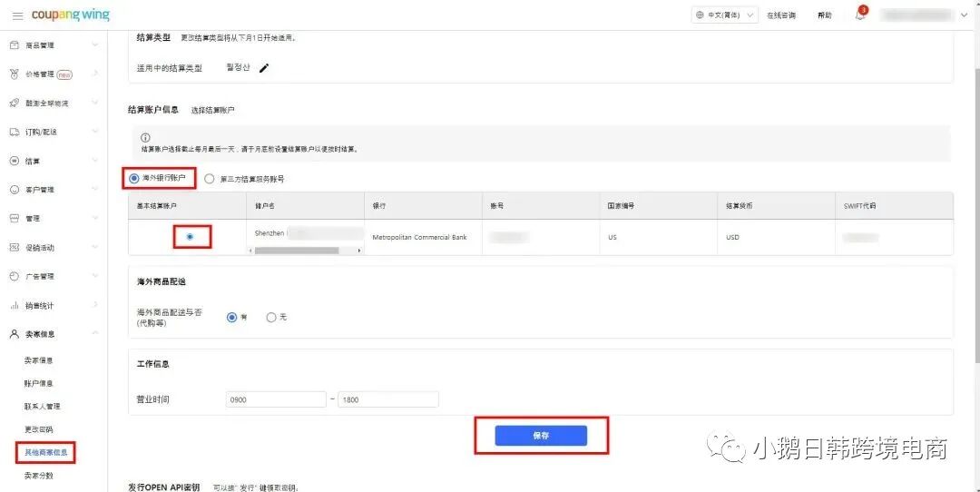Expand the 客户管理 menu chevron
This screenshot has height=492, width=980.
[95, 190]
